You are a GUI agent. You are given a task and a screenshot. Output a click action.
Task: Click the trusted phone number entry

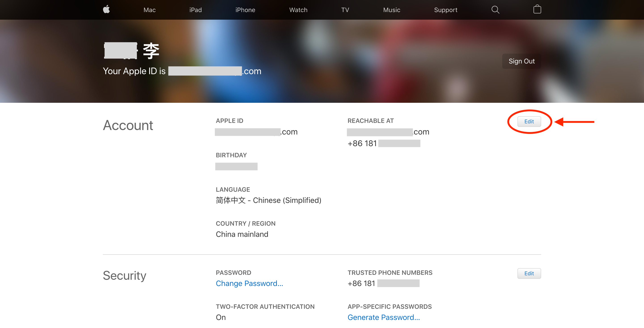click(383, 283)
